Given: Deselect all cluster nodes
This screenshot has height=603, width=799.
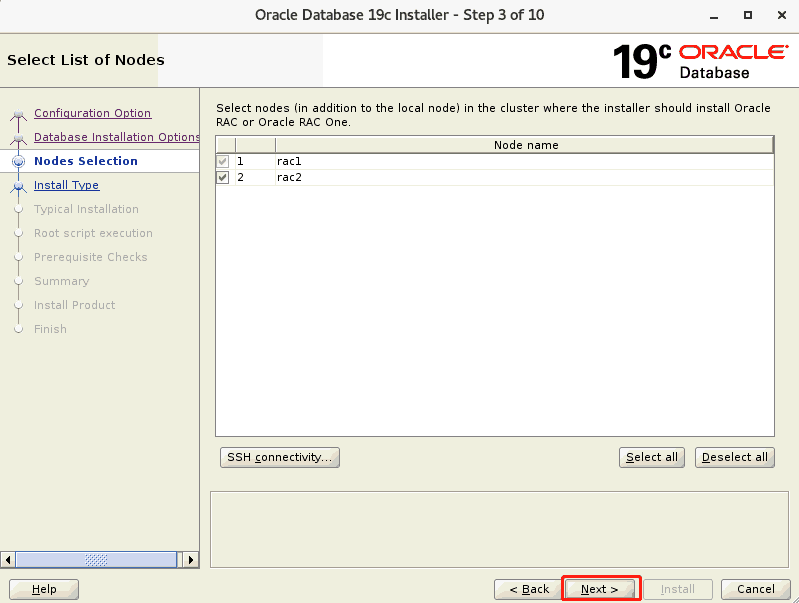Looking at the screenshot, I should [735, 457].
